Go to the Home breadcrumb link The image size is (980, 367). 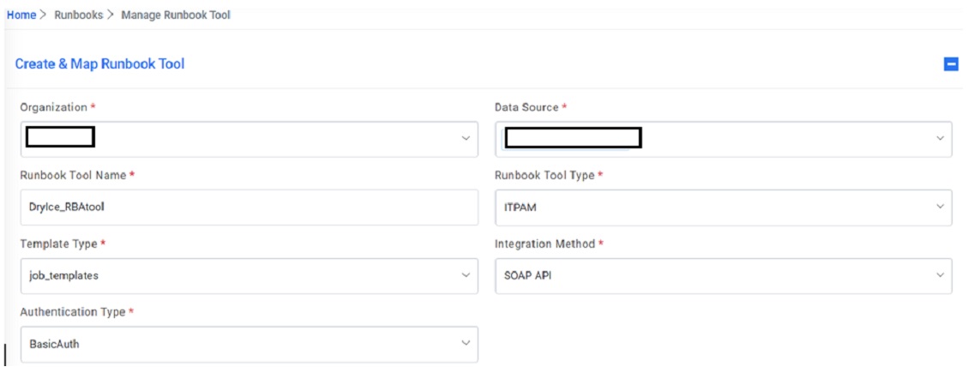[x=21, y=15]
